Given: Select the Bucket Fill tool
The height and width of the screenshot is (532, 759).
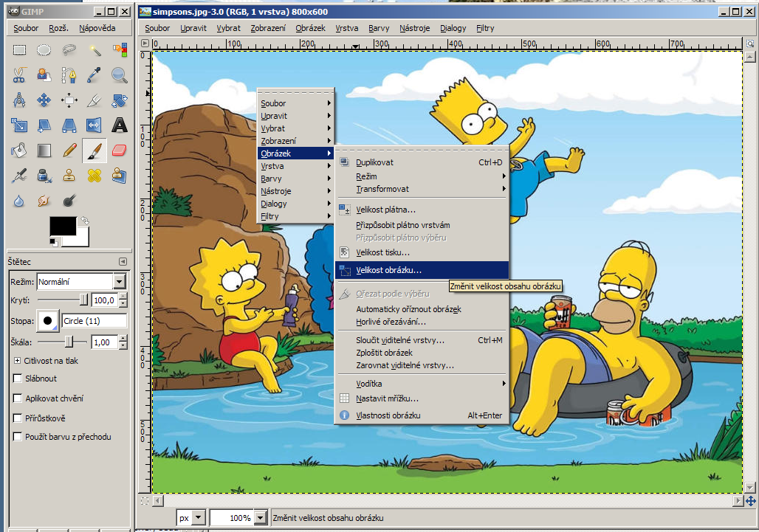Looking at the screenshot, I should pos(19,151).
